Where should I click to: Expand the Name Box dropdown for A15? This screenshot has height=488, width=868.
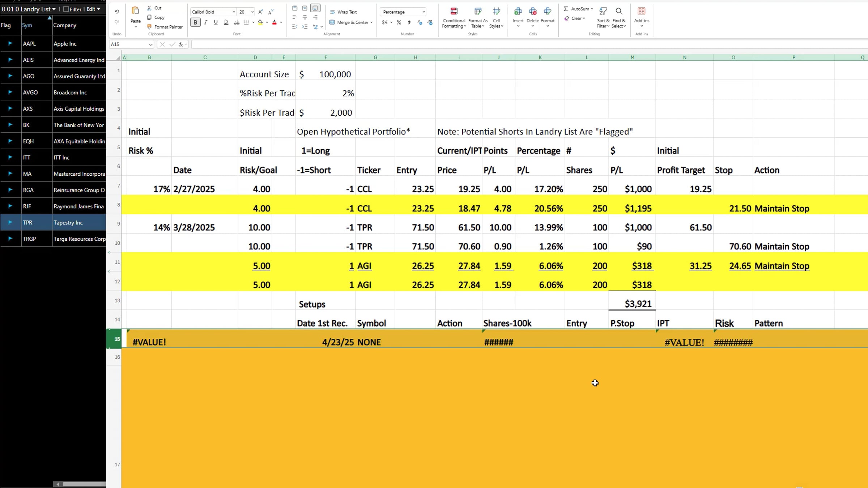(x=150, y=44)
